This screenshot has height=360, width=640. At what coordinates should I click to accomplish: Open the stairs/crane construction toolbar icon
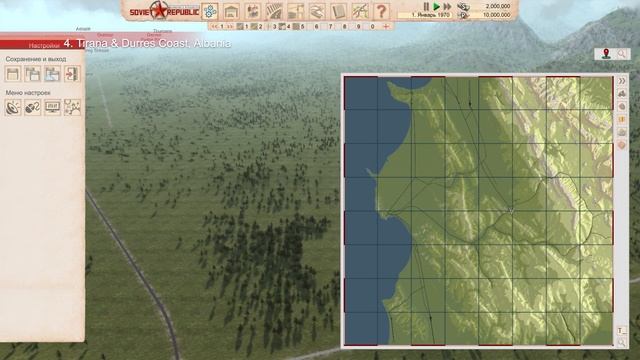click(x=296, y=11)
